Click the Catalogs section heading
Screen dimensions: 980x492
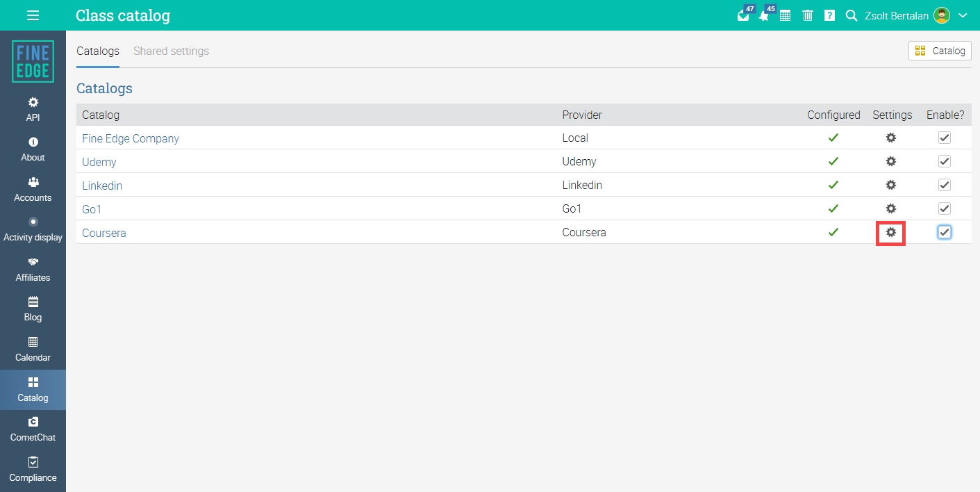[x=104, y=88]
